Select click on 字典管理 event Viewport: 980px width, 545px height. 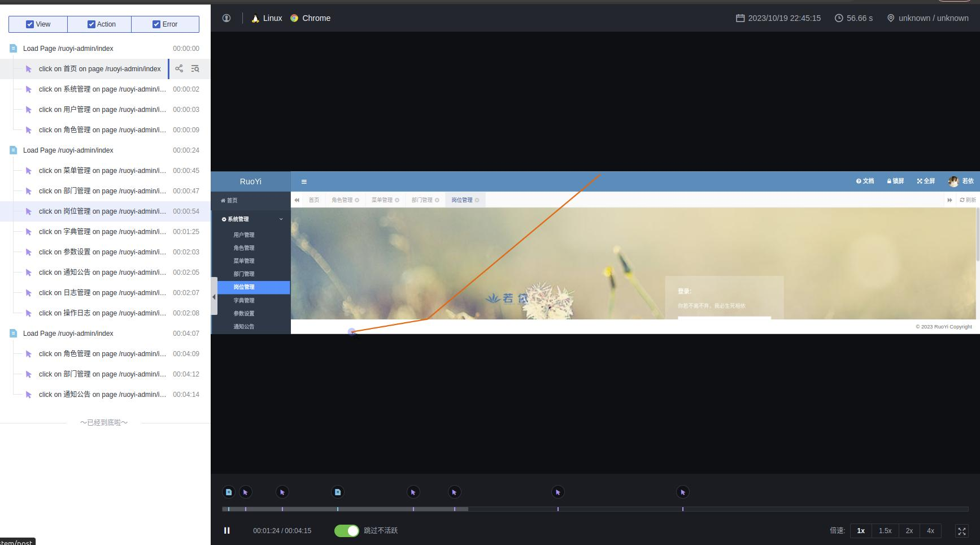[105, 232]
